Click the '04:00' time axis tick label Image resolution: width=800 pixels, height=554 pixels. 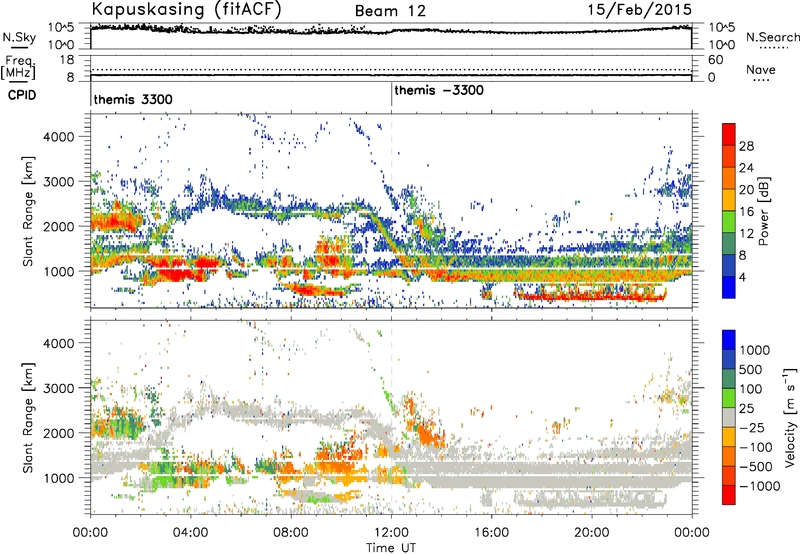[x=190, y=533]
